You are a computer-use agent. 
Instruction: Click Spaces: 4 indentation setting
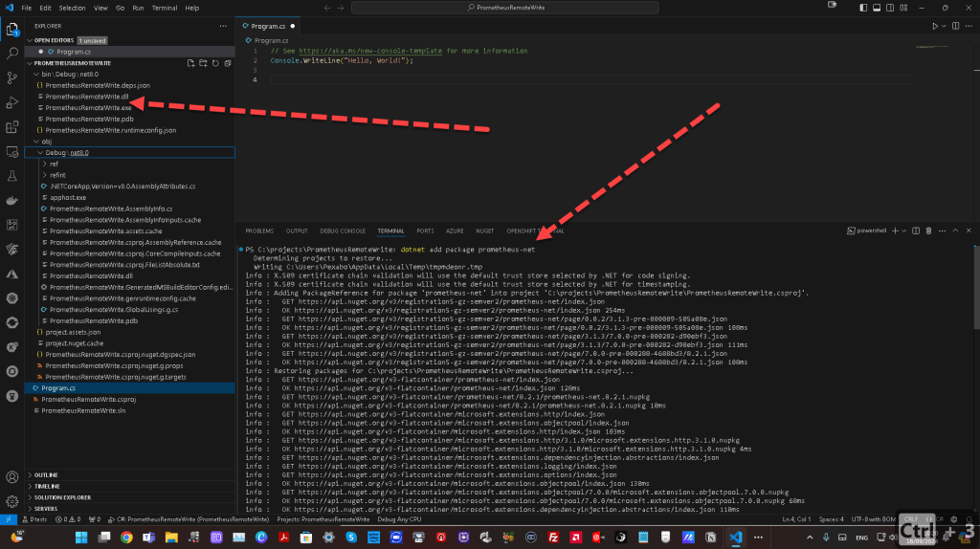(832, 519)
